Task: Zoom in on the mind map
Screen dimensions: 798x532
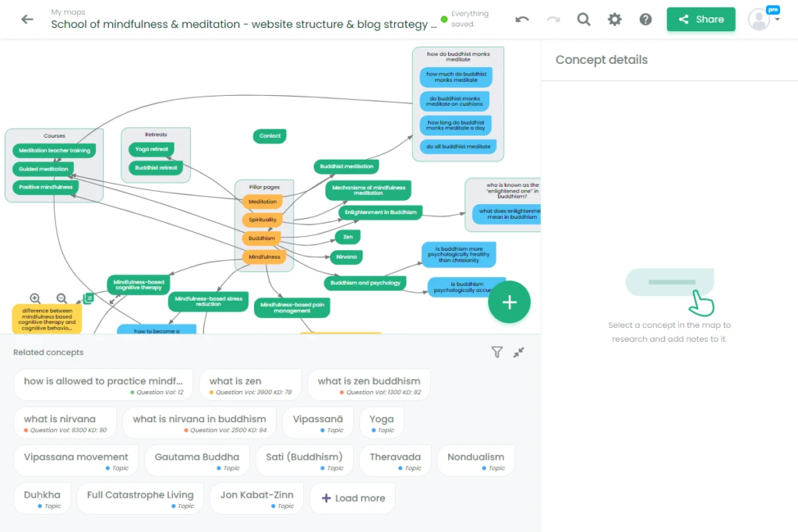Action: 34,298
